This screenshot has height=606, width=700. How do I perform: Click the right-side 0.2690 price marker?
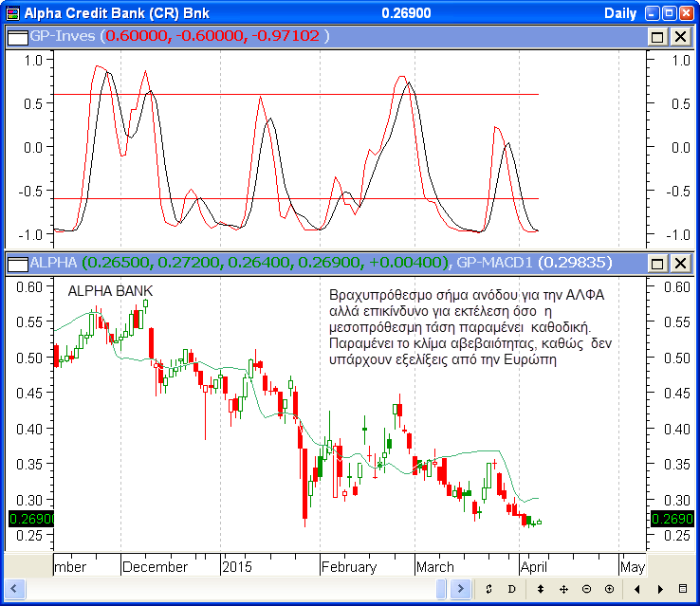point(672,519)
